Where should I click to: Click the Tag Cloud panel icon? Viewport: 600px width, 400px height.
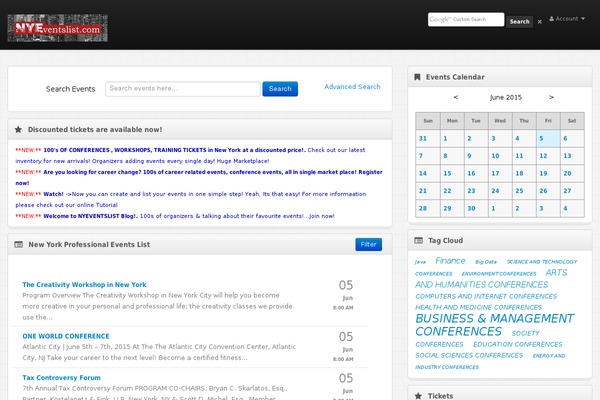tap(419, 240)
